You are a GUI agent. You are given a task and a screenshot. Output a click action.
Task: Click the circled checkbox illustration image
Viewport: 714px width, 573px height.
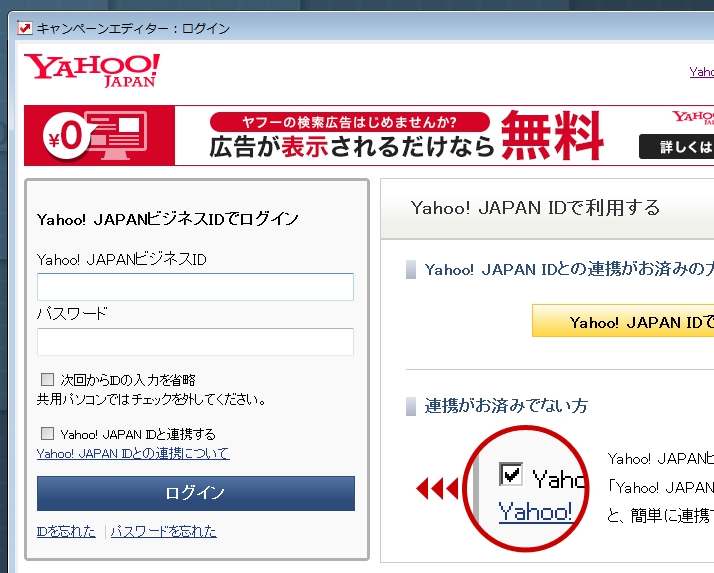click(x=526, y=488)
